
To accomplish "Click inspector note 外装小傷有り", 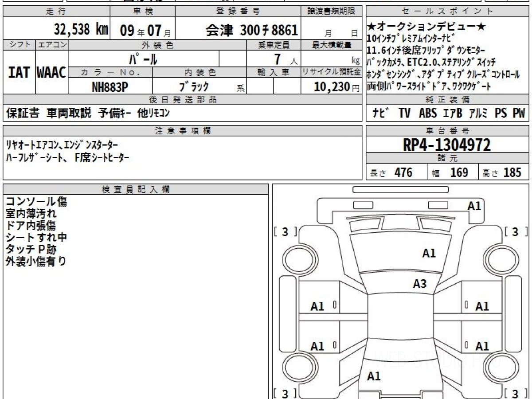I will (36, 262).
